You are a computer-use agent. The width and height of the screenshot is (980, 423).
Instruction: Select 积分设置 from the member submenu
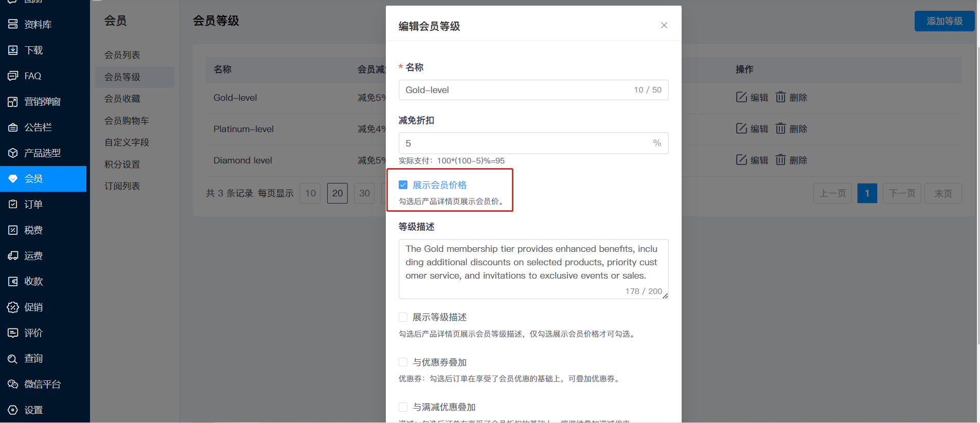click(122, 164)
